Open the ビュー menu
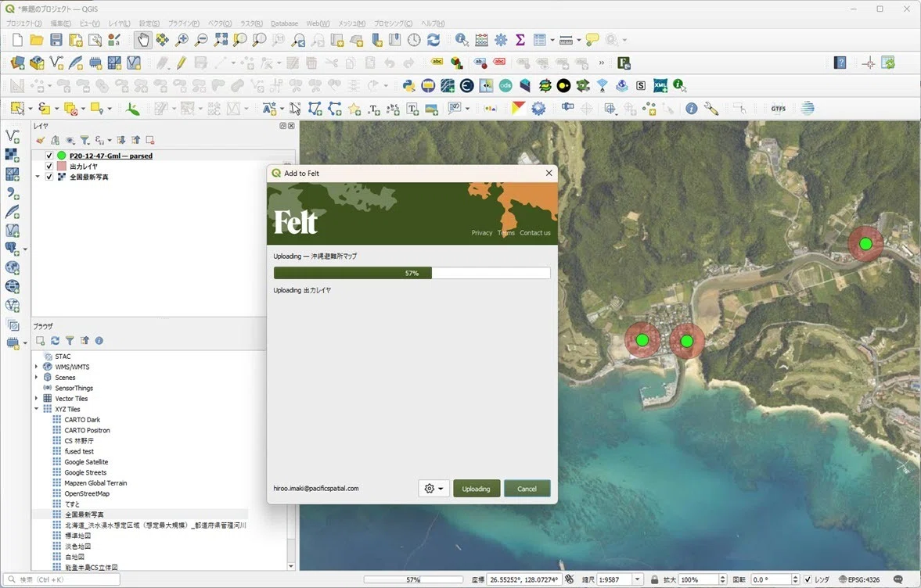This screenshot has height=588, width=921. (89, 23)
